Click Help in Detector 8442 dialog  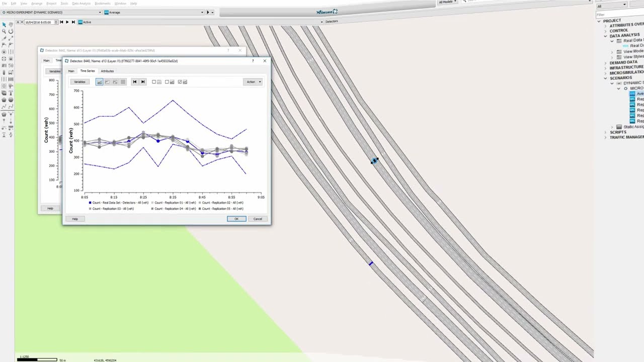pos(50,208)
